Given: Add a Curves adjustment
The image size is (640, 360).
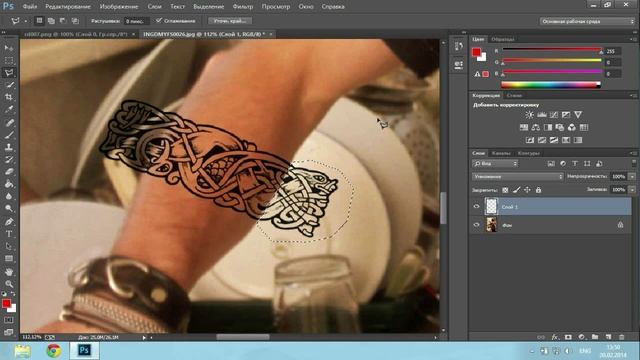Looking at the screenshot, I should (554, 115).
